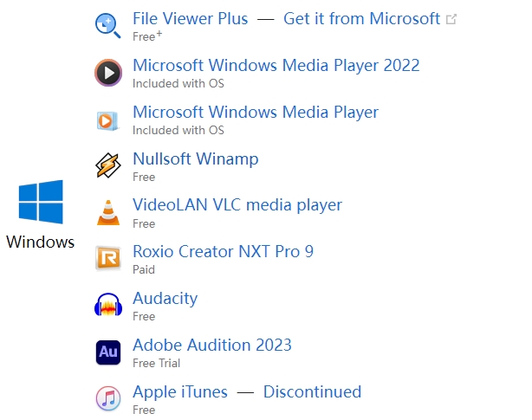Viewport: 532px width, 420px height.
Task: Click the Discontinued link beside Apple iTunes
Action: point(313,392)
